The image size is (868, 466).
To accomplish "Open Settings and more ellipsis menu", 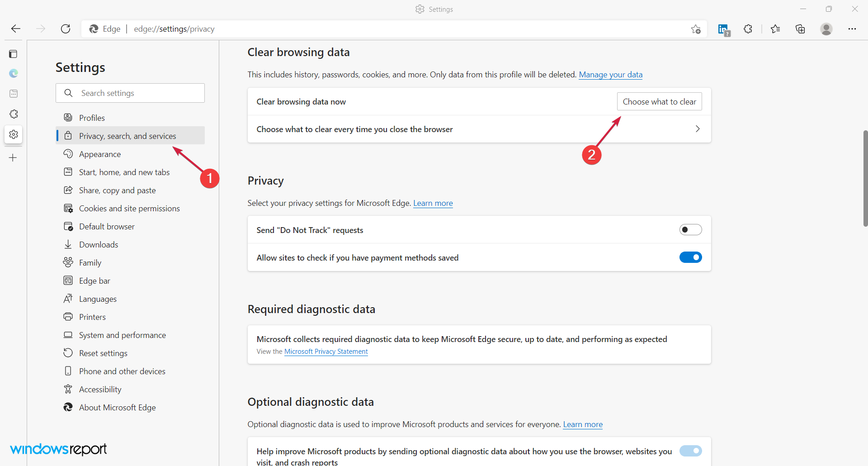I will click(852, 29).
